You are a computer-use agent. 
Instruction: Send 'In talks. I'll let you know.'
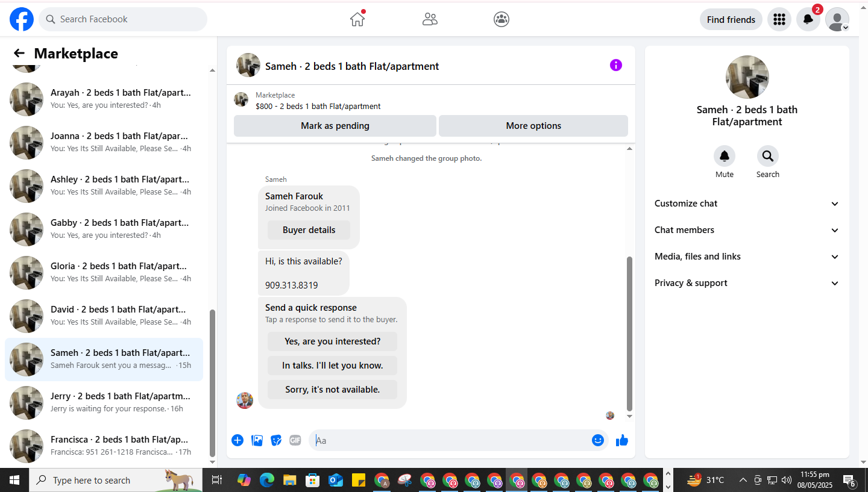pos(332,366)
